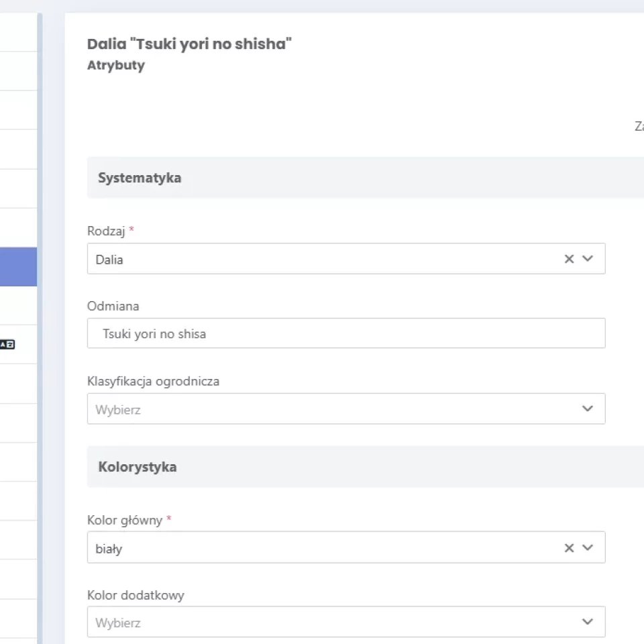Click Wybierz placeholder in Kolor dodatkowy
The image size is (644, 644).
pyautogui.click(x=118, y=623)
